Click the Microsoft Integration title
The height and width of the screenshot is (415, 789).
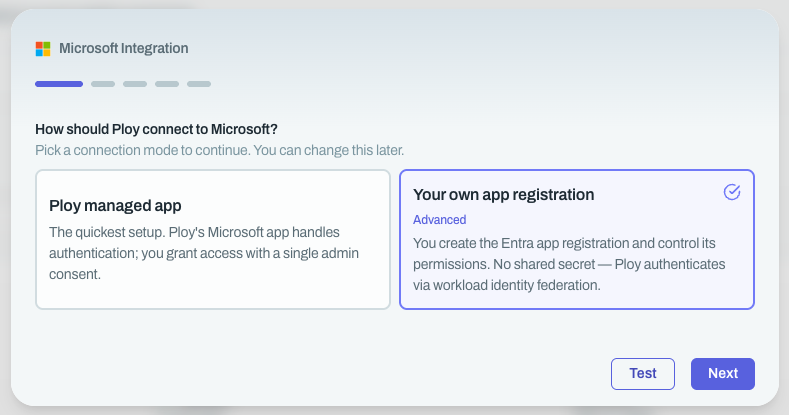coord(124,48)
